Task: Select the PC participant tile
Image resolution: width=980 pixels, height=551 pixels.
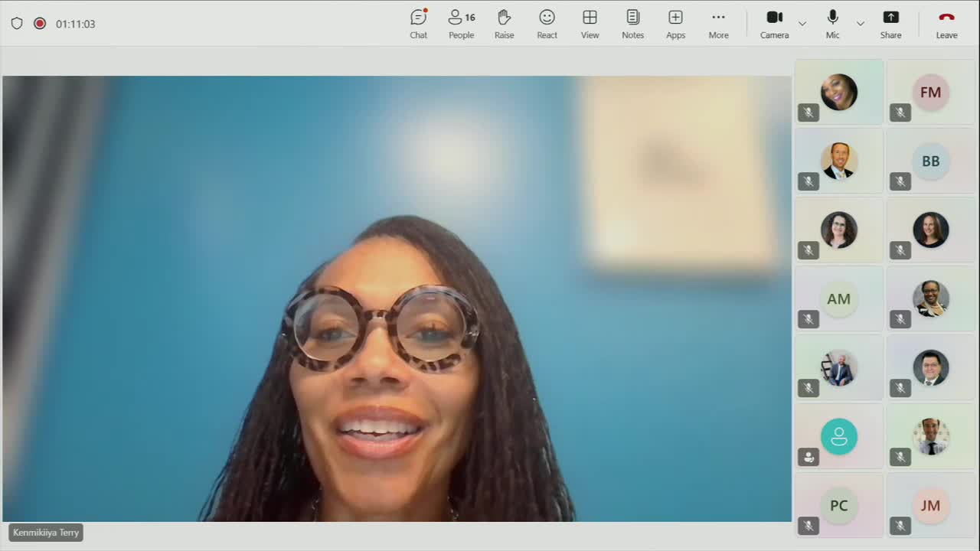Action: (839, 506)
